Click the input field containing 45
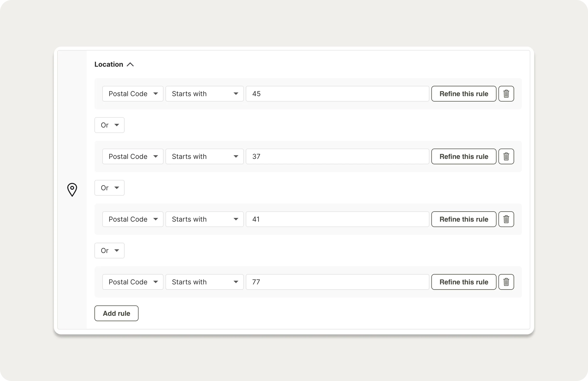Image resolution: width=588 pixels, height=381 pixels. click(337, 94)
